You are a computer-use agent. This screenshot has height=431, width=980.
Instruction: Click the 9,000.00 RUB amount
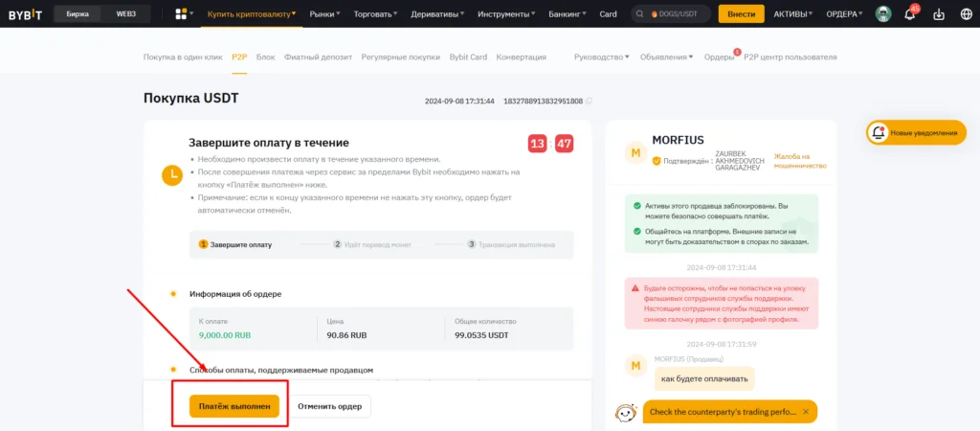click(224, 335)
